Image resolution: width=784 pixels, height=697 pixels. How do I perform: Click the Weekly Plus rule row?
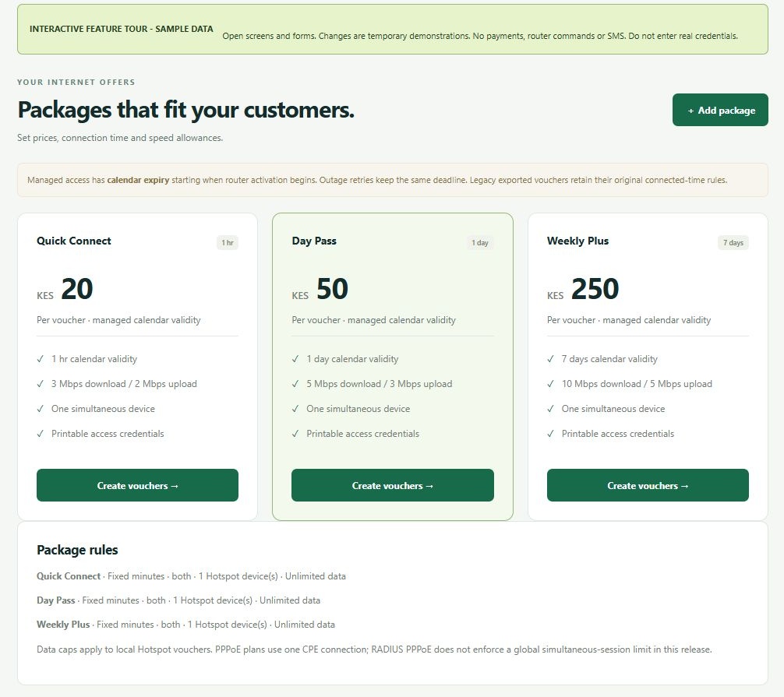(x=185, y=624)
